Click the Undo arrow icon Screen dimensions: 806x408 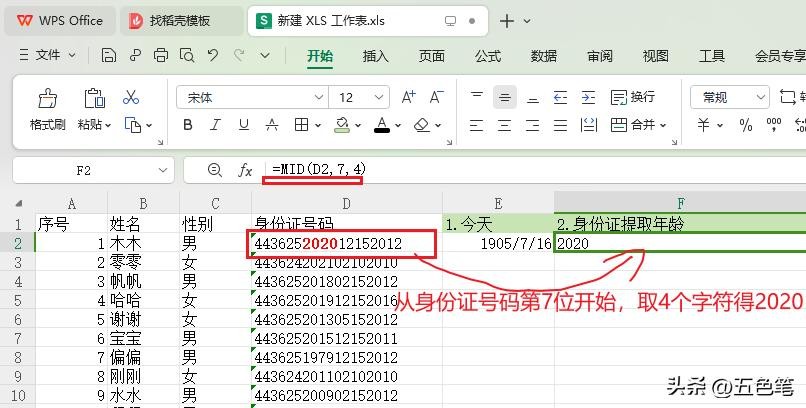(212, 56)
